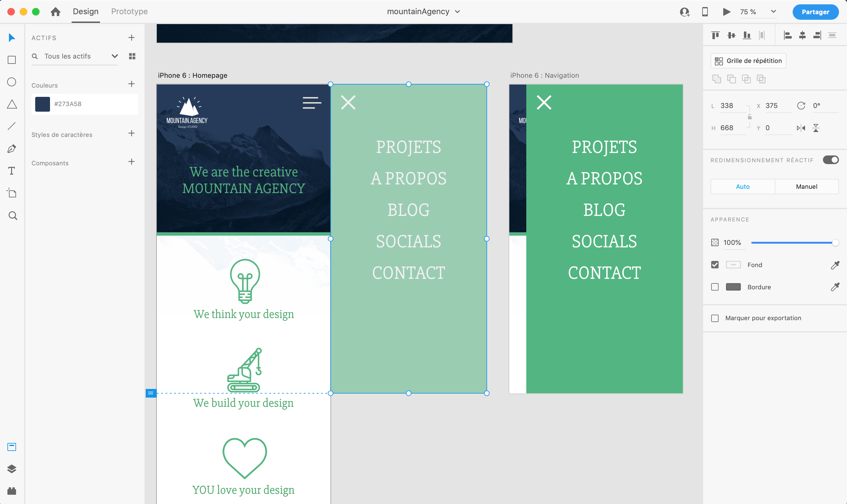This screenshot has width=847, height=504.
Task: Select the Rectangle tool
Action: coord(12,60)
